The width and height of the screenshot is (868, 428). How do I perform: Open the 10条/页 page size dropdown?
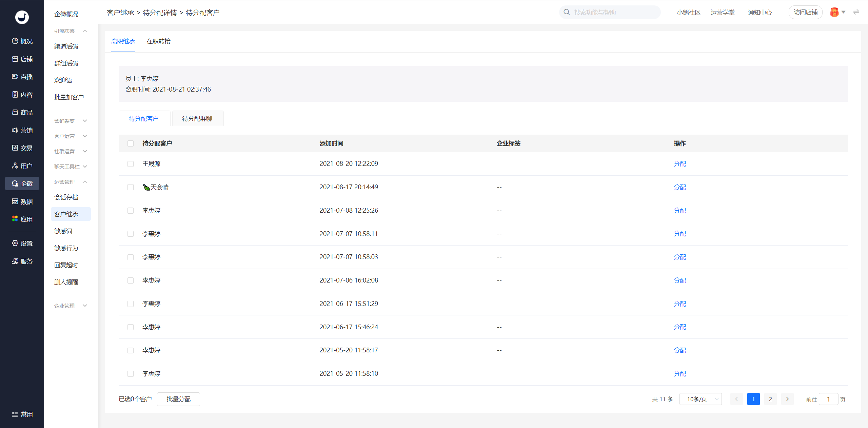click(701, 399)
